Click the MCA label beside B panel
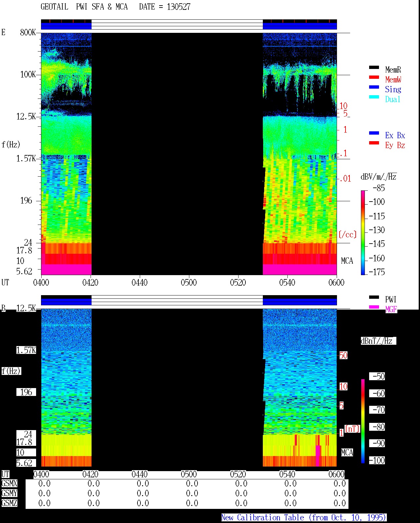This screenshot has height=523, width=420. click(x=347, y=453)
